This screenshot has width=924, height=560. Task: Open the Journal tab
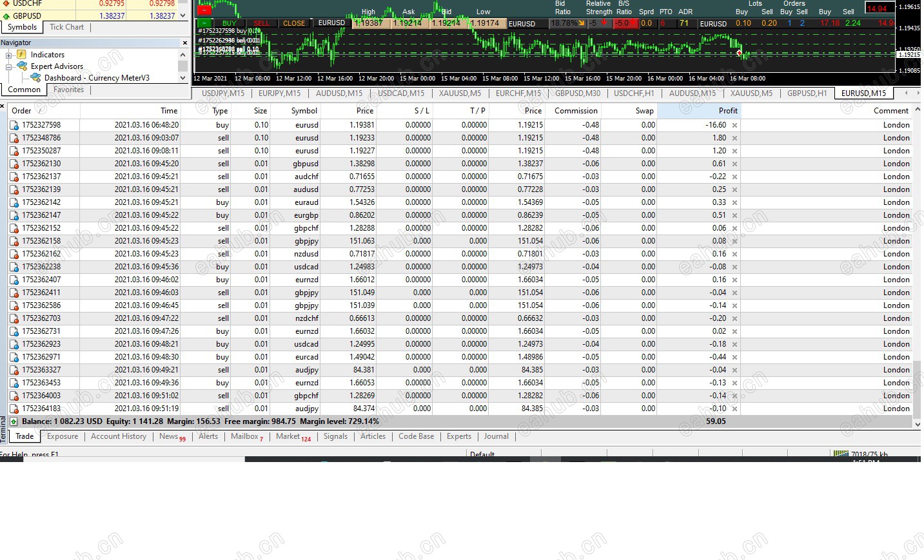[496, 436]
